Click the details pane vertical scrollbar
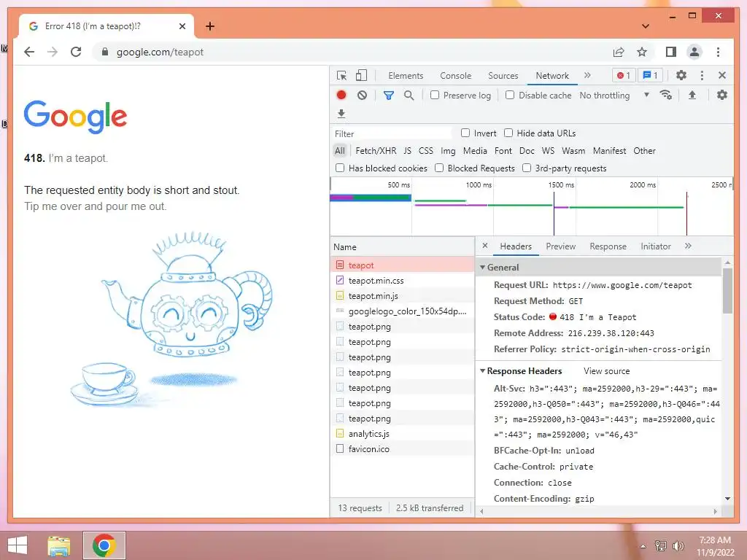The width and height of the screenshot is (747, 560). coord(727,290)
